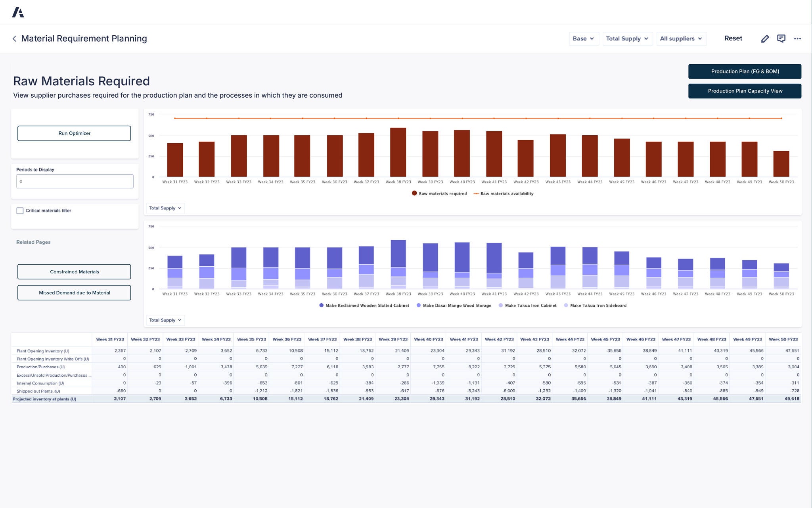This screenshot has width=812, height=508.
Task: Click the Reset button
Action: tap(733, 38)
